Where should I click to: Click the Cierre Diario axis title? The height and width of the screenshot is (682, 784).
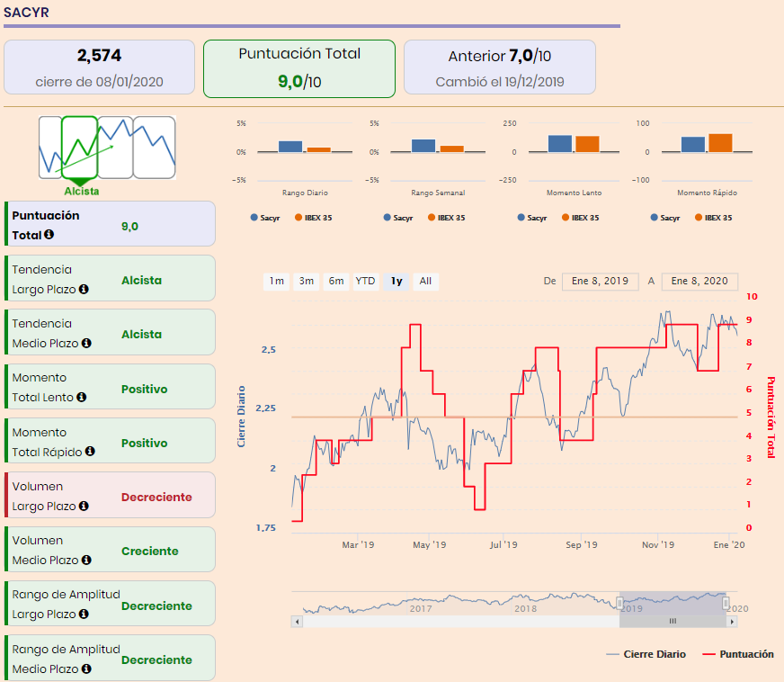point(241,417)
